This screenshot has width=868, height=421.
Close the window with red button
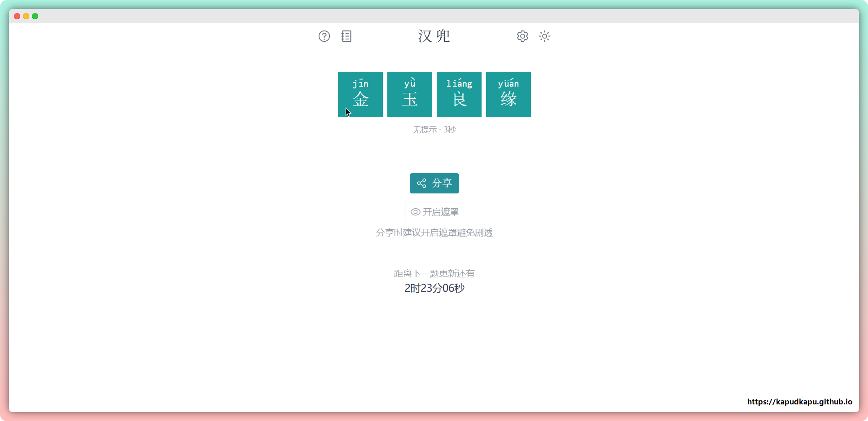(x=17, y=16)
